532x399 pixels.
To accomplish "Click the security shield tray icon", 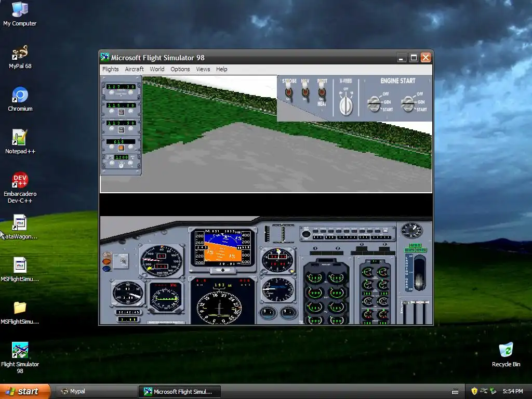I will (x=474, y=391).
